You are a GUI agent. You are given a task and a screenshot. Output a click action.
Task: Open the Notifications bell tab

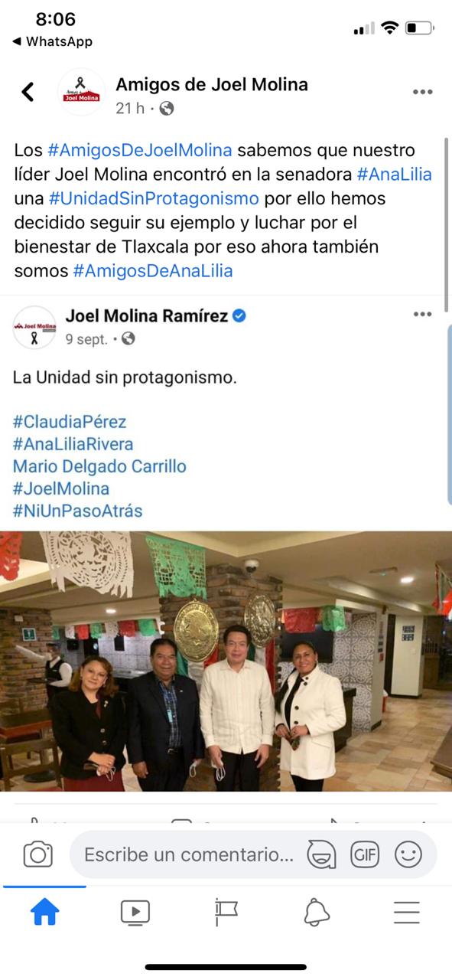pos(317,912)
